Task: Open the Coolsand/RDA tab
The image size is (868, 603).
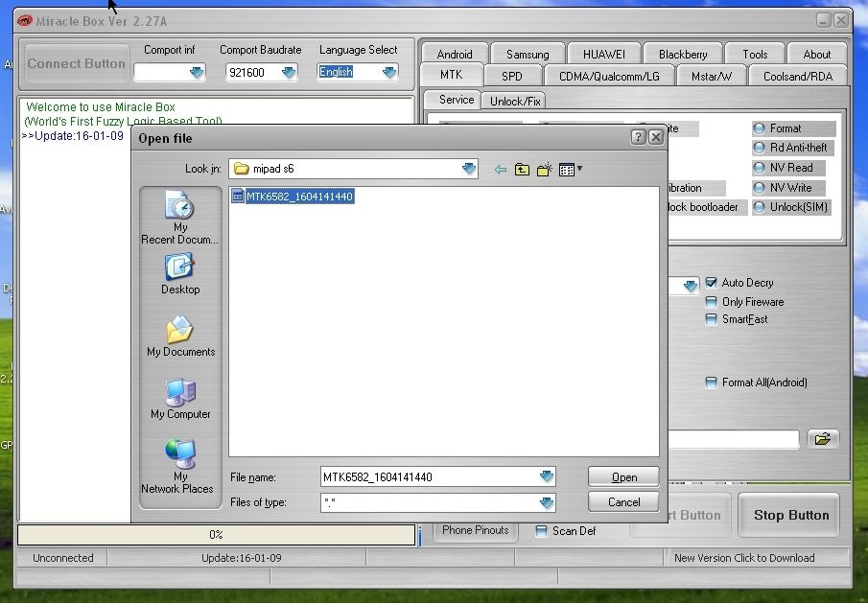Action: pyautogui.click(x=798, y=77)
